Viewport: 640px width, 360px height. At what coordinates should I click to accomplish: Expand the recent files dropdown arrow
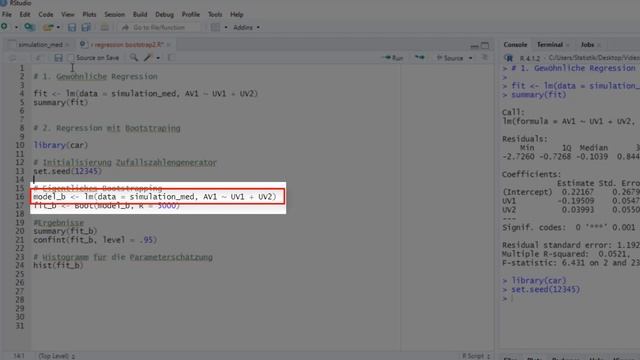coord(58,27)
